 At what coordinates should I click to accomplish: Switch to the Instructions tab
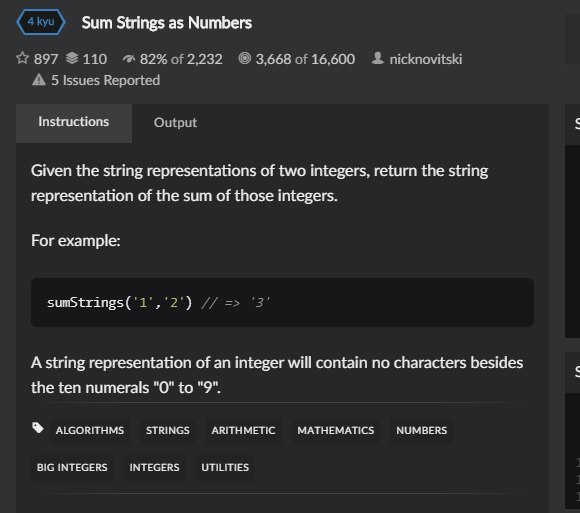74,122
